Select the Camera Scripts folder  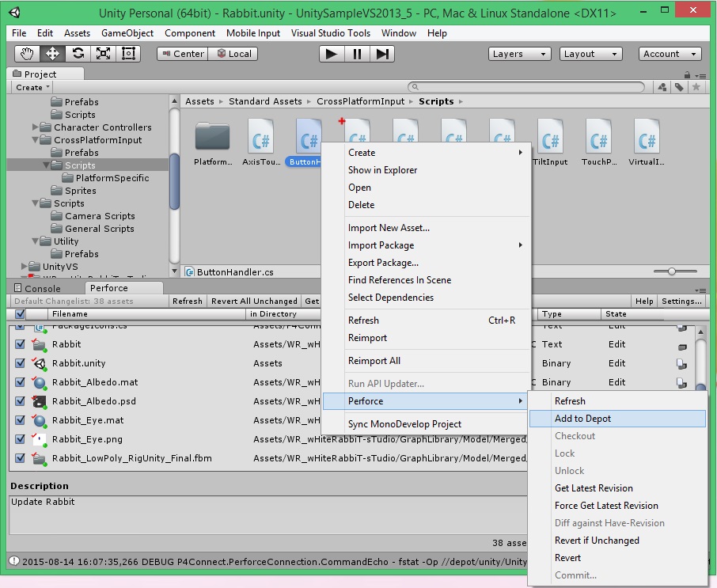point(100,216)
